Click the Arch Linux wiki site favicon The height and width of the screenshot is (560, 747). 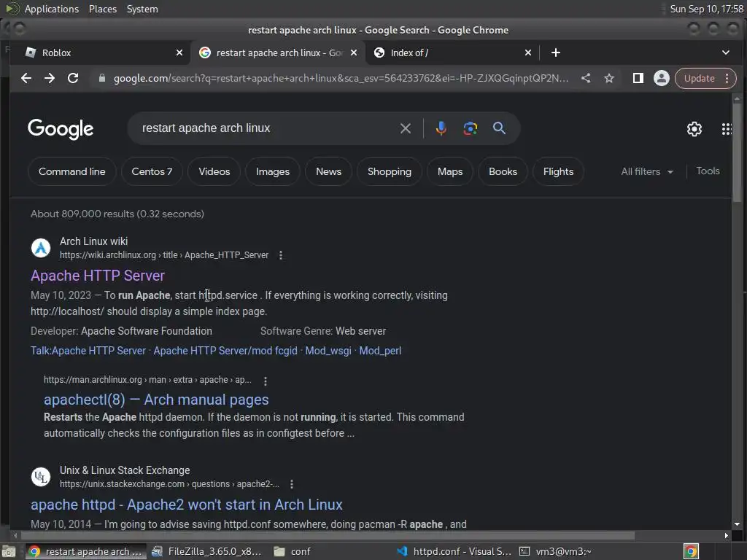pyautogui.click(x=41, y=248)
